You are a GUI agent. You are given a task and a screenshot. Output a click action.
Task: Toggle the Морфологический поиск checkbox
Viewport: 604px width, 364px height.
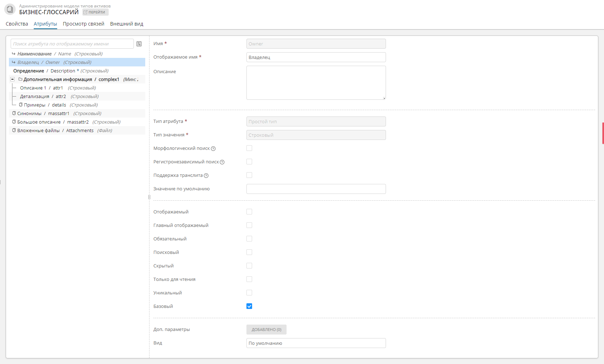249,148
